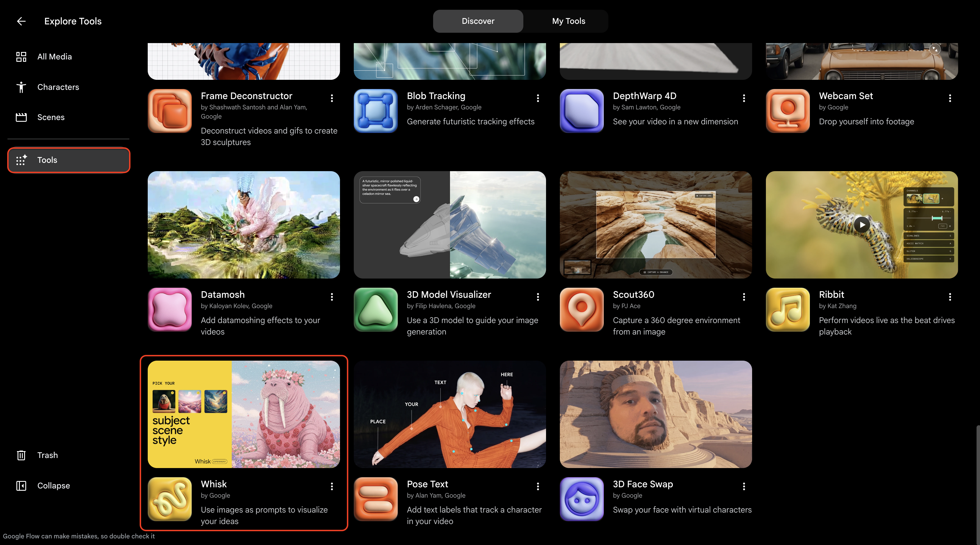Screen dimensions: 980x545
Task: Open the DepthWarp 4D preview thumbnail
Action: pyautogui.click(x=656, y=61)
